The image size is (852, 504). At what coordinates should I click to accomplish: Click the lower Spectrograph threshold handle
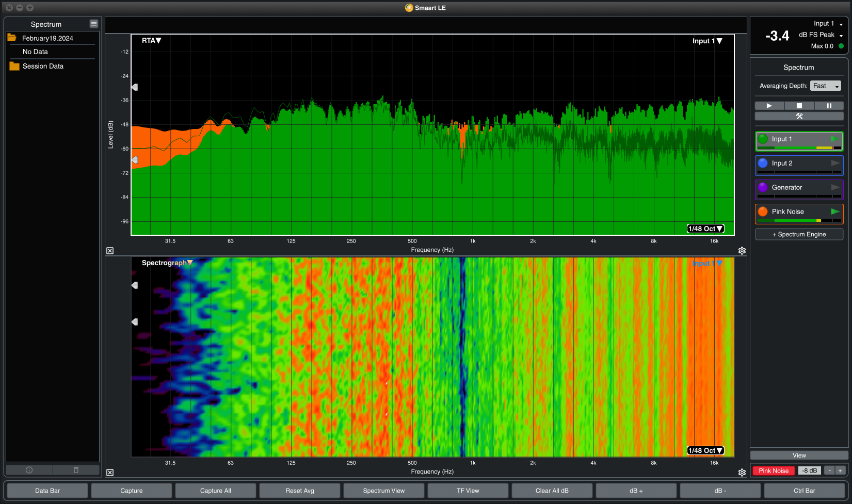point(135,322)
